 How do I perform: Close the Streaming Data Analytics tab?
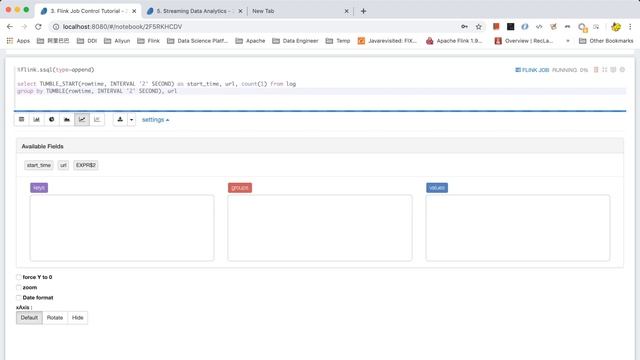240,11
